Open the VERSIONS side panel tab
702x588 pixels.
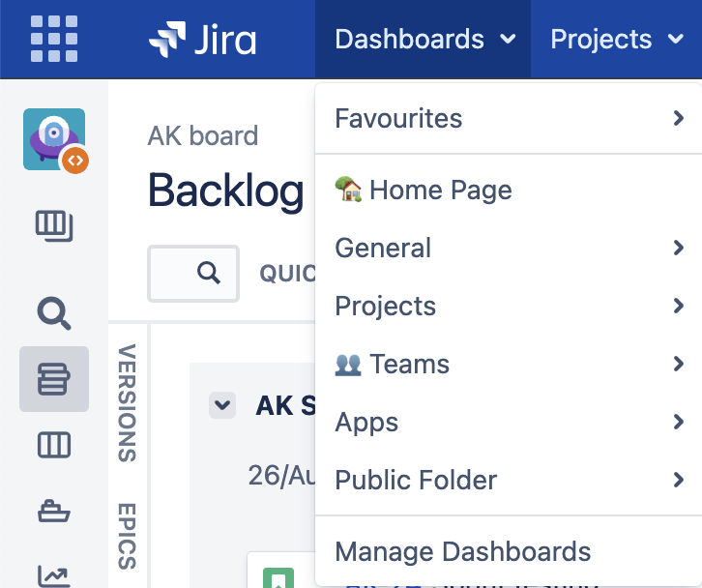pyautogui.click(x=128, y=402)
